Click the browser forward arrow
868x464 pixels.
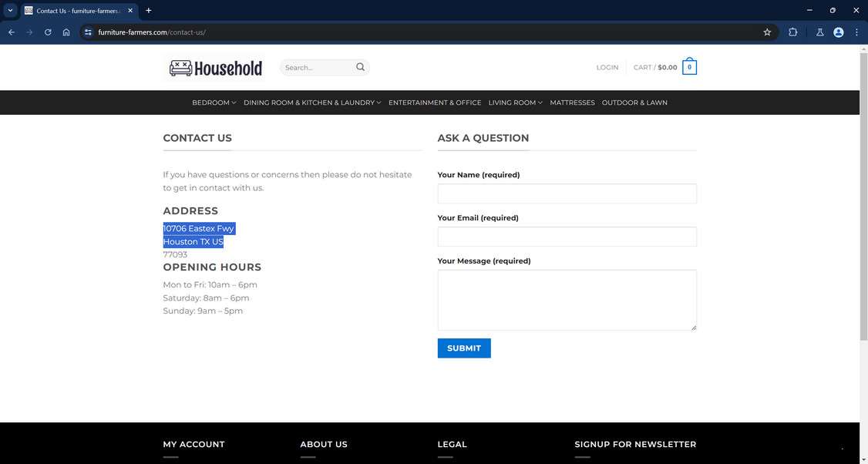[x=29, y=32]
